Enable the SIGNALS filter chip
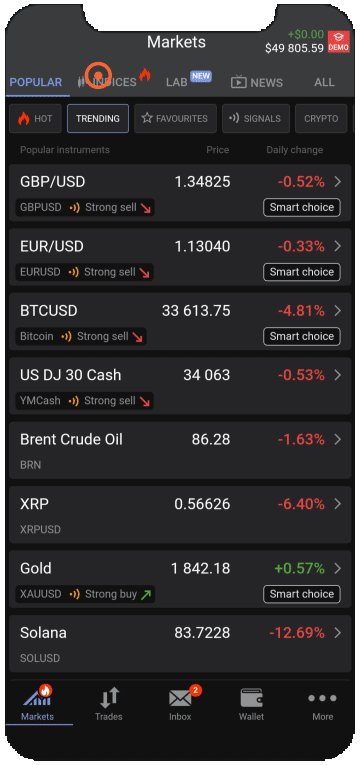The image size is (360, 765). tap(256, 119)
